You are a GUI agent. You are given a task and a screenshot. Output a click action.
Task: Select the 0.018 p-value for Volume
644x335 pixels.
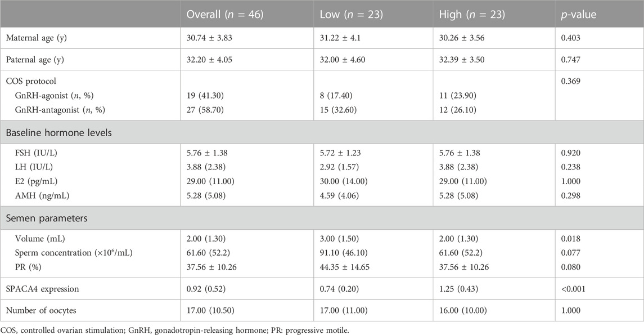tap(571, 238)
